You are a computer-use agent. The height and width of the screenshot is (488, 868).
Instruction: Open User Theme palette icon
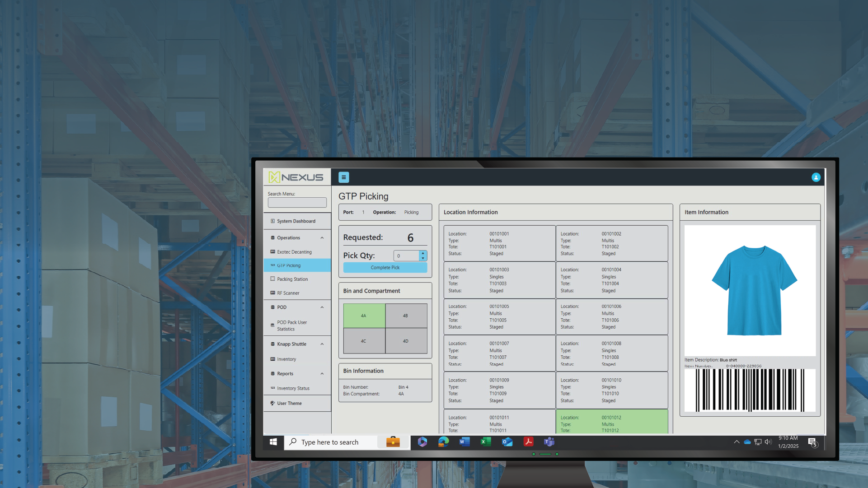tap(272, 403)
